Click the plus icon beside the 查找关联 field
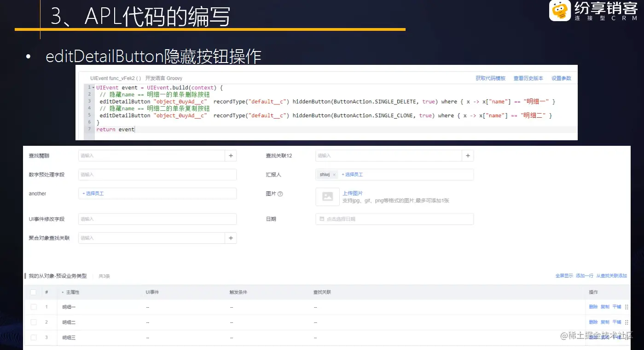 pos(231,156)
